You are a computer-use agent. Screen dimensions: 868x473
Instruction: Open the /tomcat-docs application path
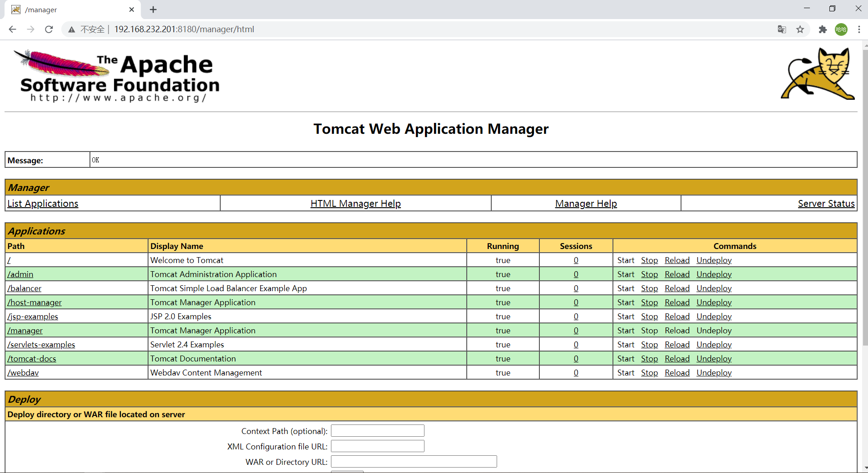[32, 359]
